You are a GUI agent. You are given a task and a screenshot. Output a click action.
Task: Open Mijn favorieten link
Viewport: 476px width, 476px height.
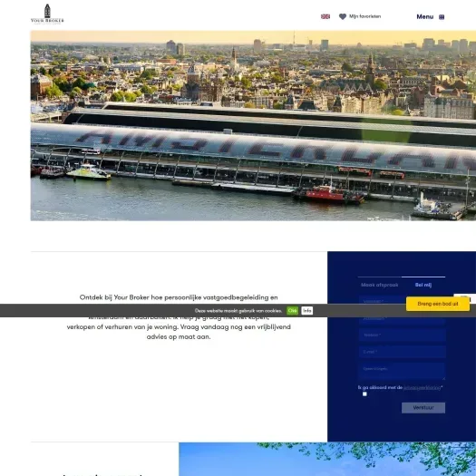click(x=364, y=16)
